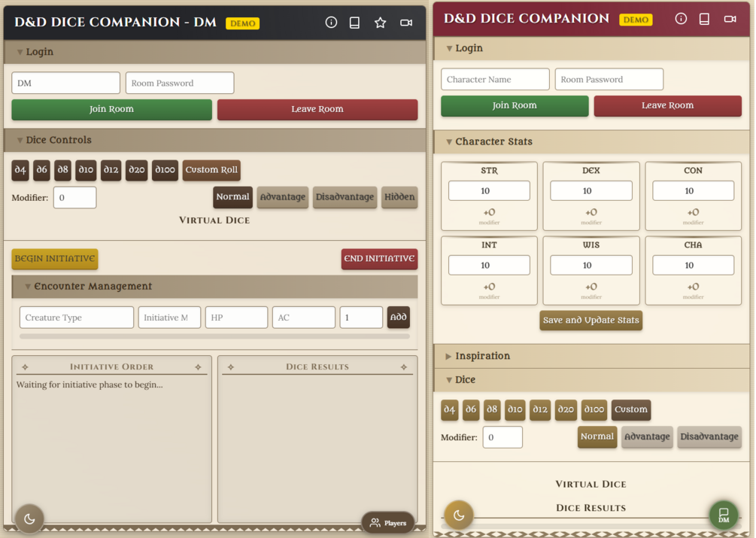Viewport: 756px width, 538px height.
Task: Roll d100 in player Dice section
Action: click(594, 410)
